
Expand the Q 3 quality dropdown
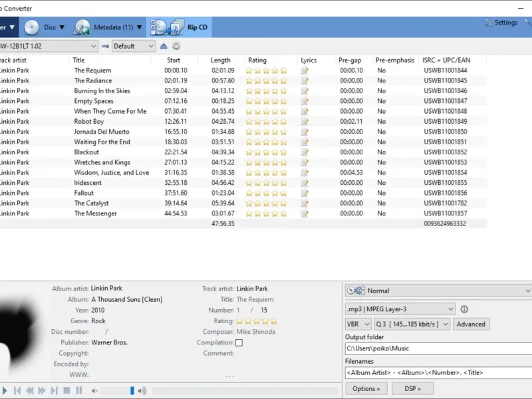pyautogui.click(x=412, y=324)
